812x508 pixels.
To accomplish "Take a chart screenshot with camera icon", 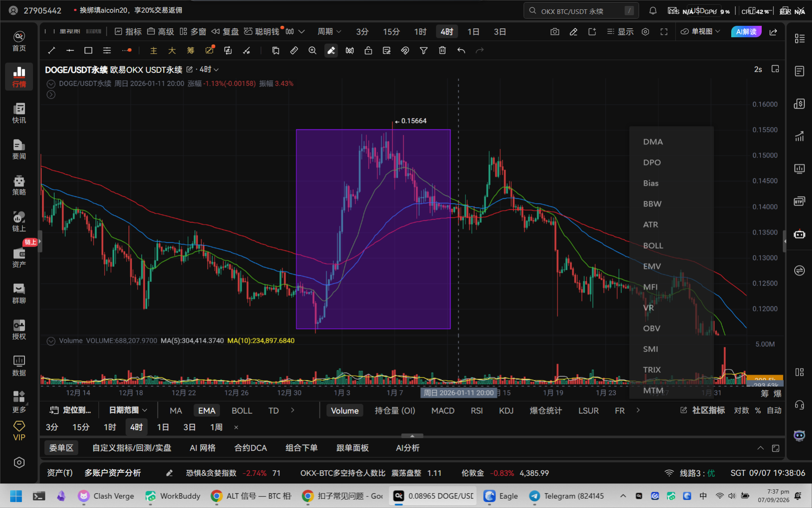I will 555,32.
